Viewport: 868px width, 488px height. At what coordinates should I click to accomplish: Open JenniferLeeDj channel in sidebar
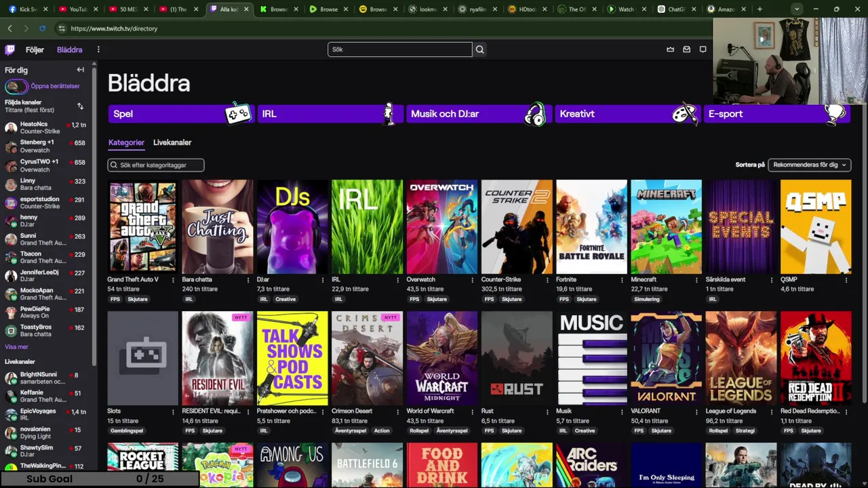(x=46, y=276)
